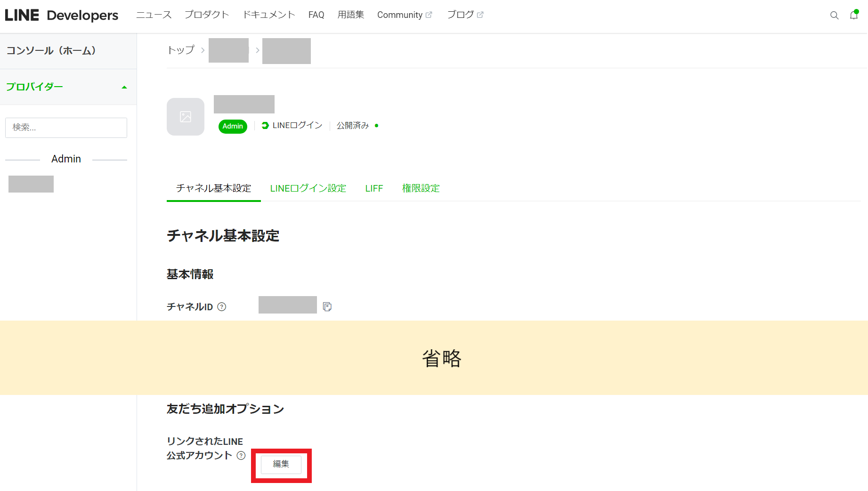Open the ドキュメント menu item
This screenshot has width=868, height=491.
(269, 15)
